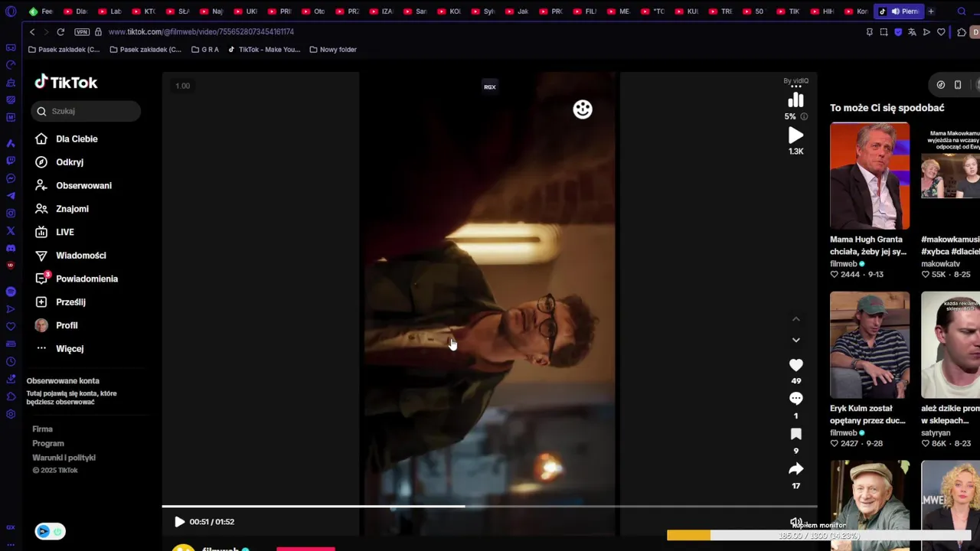The height and width of the screenshot is (551, 980).
Task: Open the translate icon in the toolbar
Action: coord(912,32)
